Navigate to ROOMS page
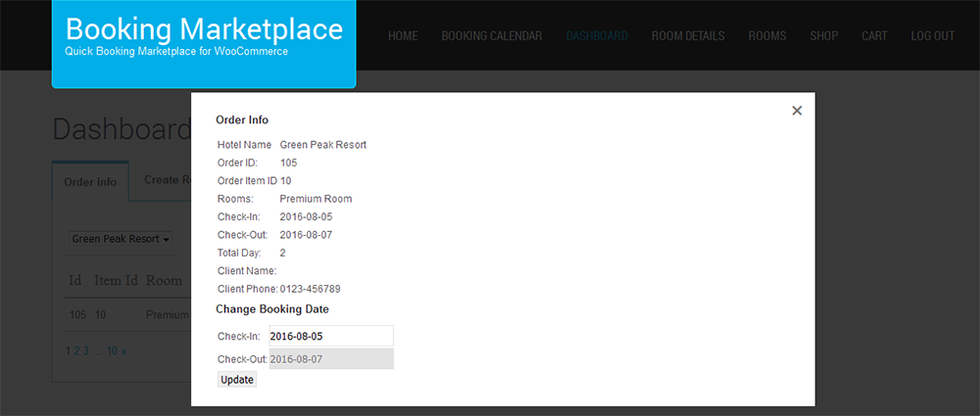Viewport: 980px width, 416px height. tap(767, 36)
